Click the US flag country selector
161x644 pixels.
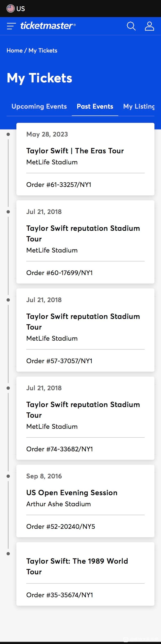pos(16,8)
